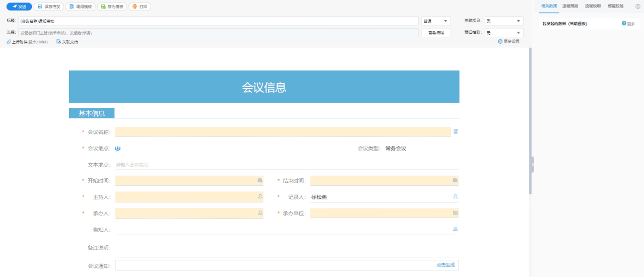This screenshot has height=277, width=644.
Task: Click 点击生成 link in 会议通知
Action: 445,265
